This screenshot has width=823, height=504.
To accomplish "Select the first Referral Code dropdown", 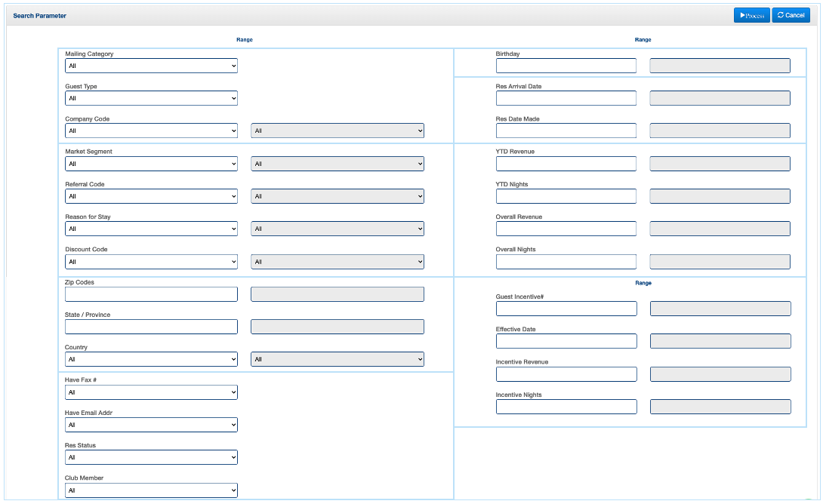I will pos(151,196).
